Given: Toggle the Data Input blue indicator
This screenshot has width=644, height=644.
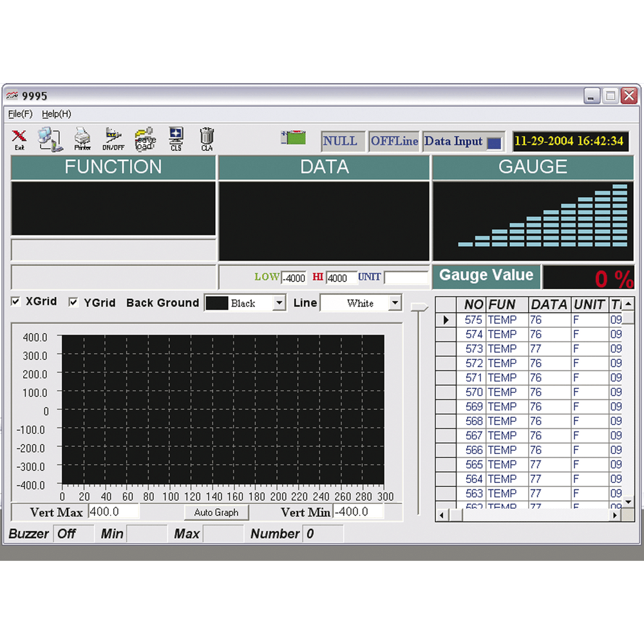Looking at the screenshot, I should (x=494, y=143).
